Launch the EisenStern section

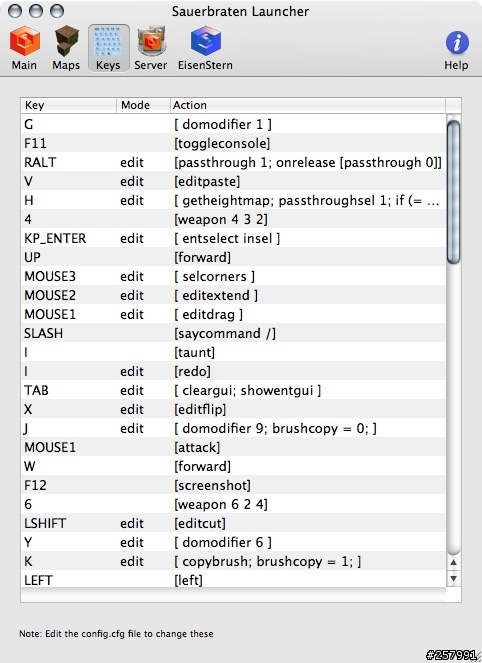[205, 48]
